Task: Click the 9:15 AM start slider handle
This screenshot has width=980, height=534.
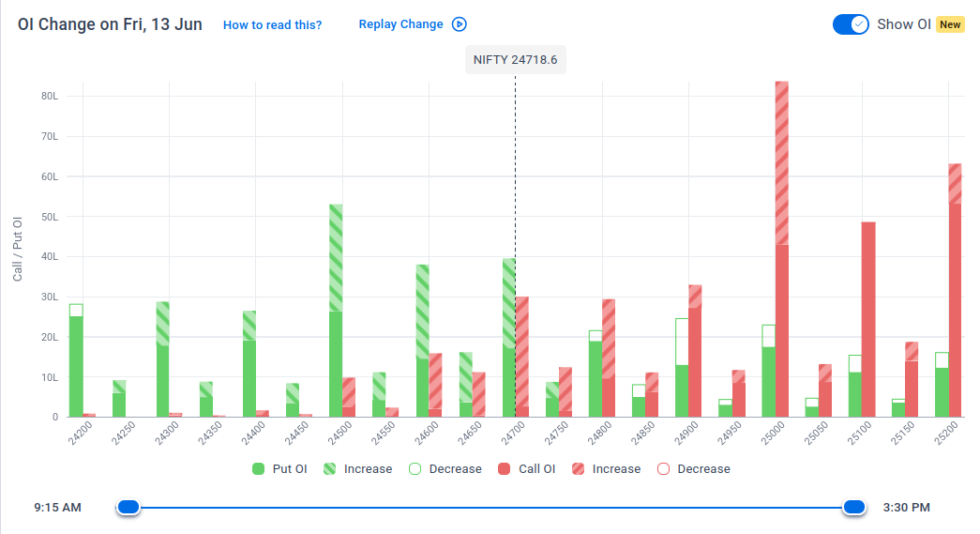Action: tap(128, 507)
